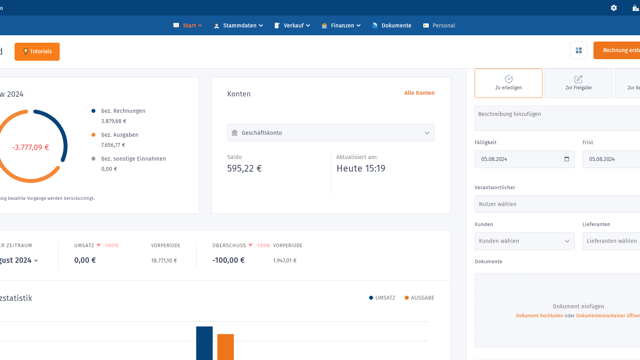Click the Frist date field

tap(611, 159)
